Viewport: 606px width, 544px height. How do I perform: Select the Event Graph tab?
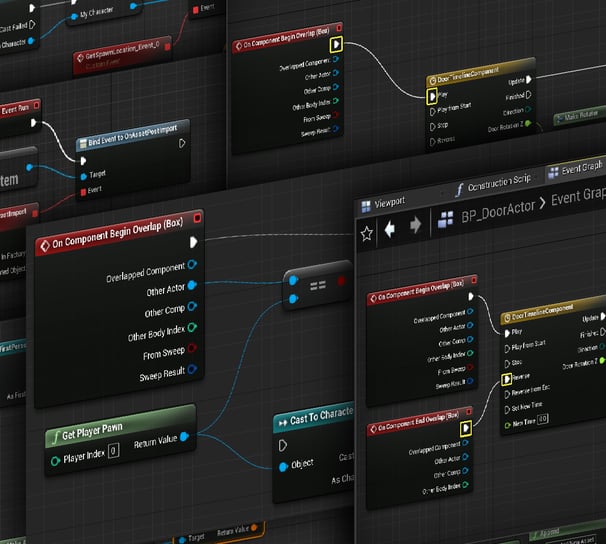pos(575,168)
